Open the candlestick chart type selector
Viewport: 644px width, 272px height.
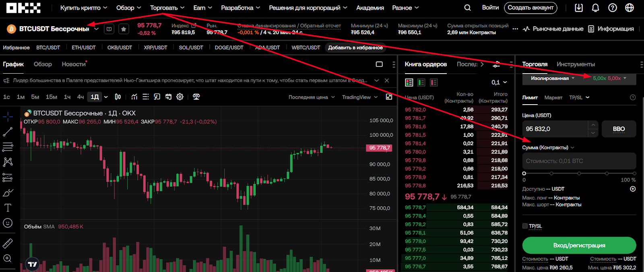coord(118,97)
